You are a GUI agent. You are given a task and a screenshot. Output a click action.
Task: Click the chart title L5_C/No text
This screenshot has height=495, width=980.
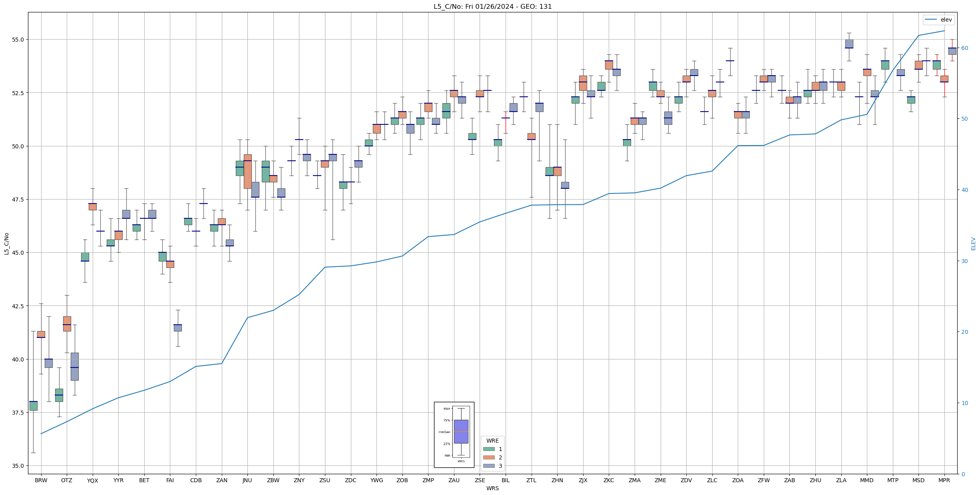[492, 6]
